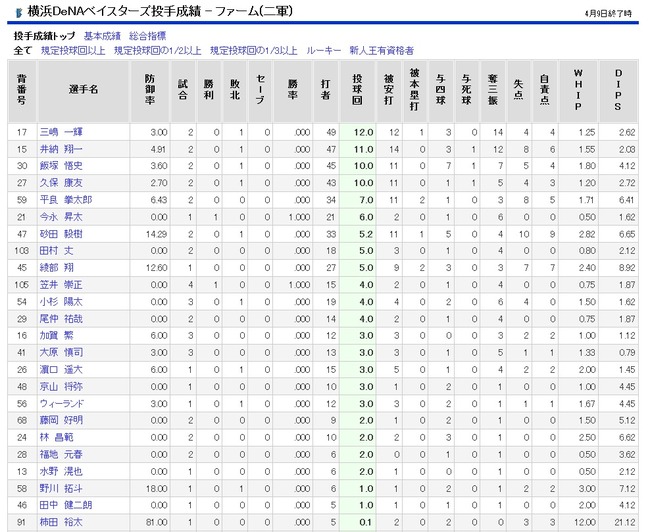Open player ウィーランド
650x532 pixels.
pyautogui.click(x=62, y=403)
